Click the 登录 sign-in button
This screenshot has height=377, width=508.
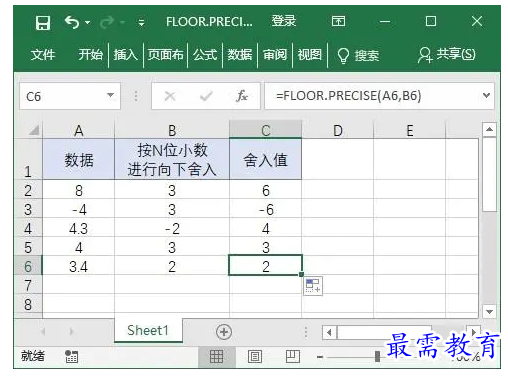284,21
